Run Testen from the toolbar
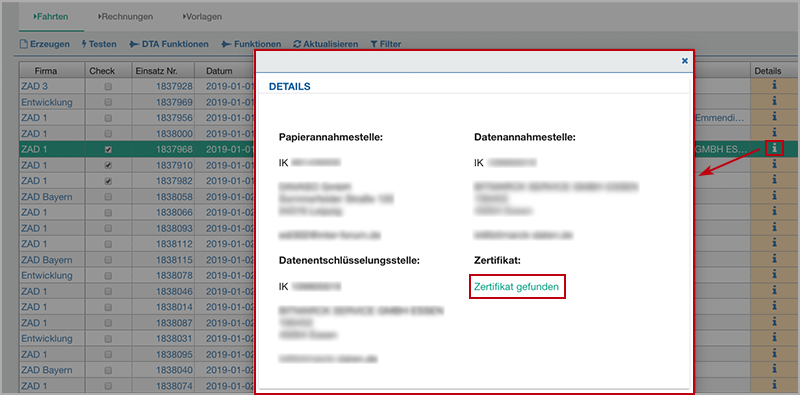The image size is (800, 395). tap(99, 44)
